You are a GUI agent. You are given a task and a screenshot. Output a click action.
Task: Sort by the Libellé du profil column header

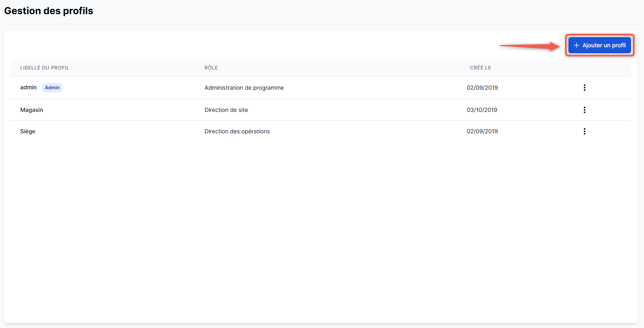click(x=44, y=68)
